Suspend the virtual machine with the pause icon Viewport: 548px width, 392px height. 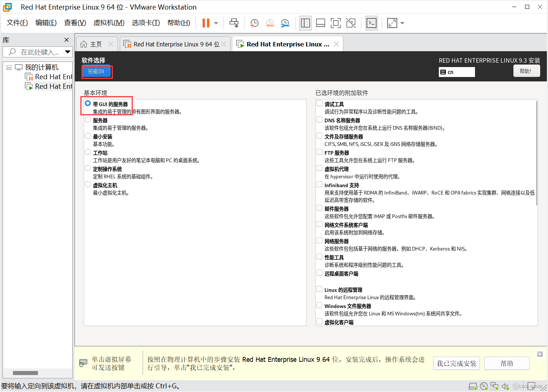(205, 23)
